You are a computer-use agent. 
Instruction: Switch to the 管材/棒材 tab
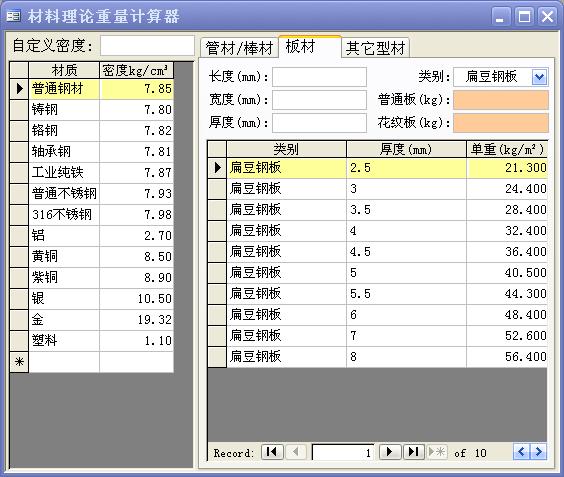pos(239,48)
